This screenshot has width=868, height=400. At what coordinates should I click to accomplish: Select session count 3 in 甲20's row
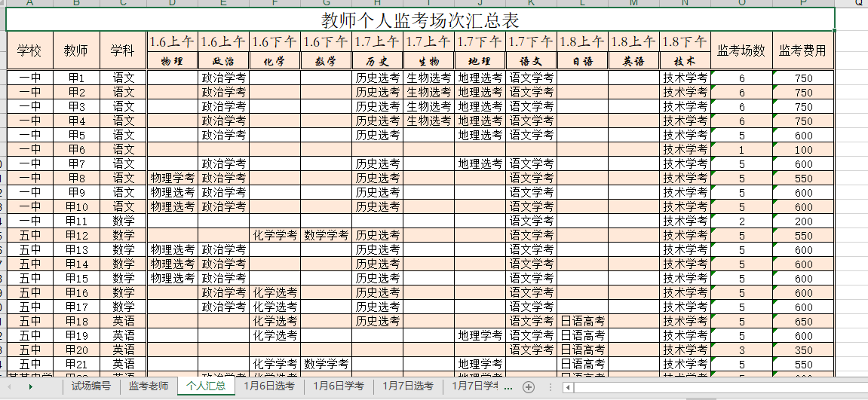[741, 350]
